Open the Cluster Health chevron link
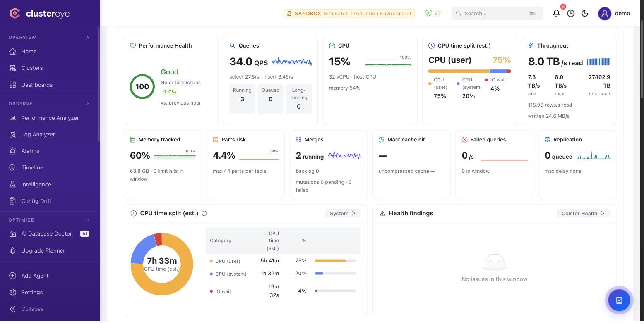 (x=583, y=213)
